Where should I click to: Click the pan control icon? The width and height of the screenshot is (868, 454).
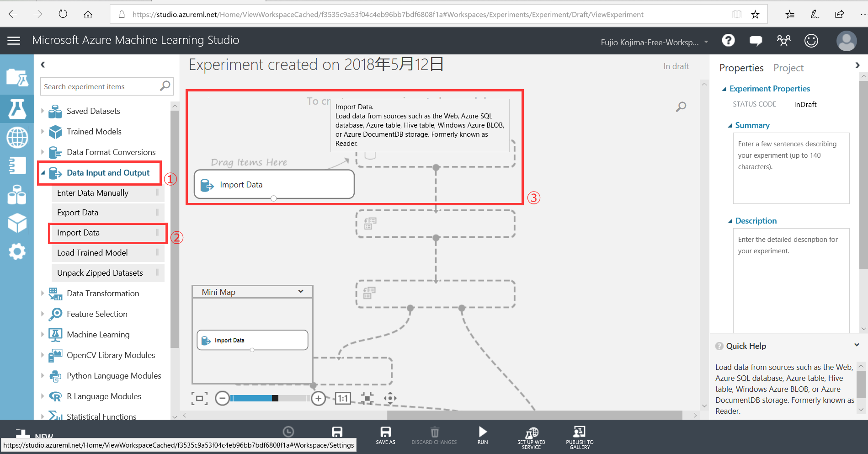[390, 398]
